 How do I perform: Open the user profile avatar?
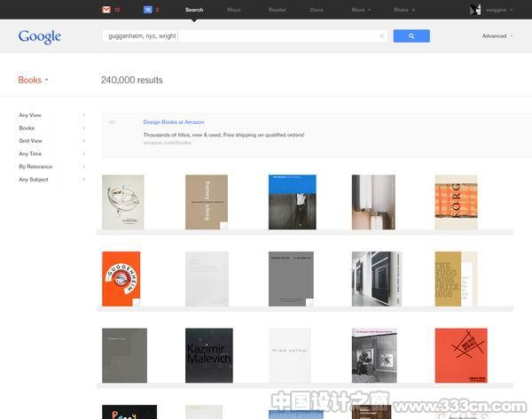(475, 10)
